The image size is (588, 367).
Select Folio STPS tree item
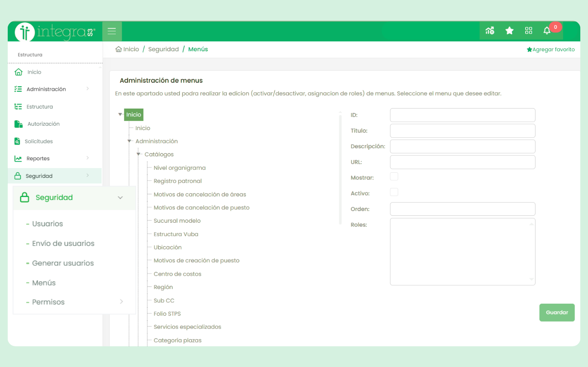167,314
